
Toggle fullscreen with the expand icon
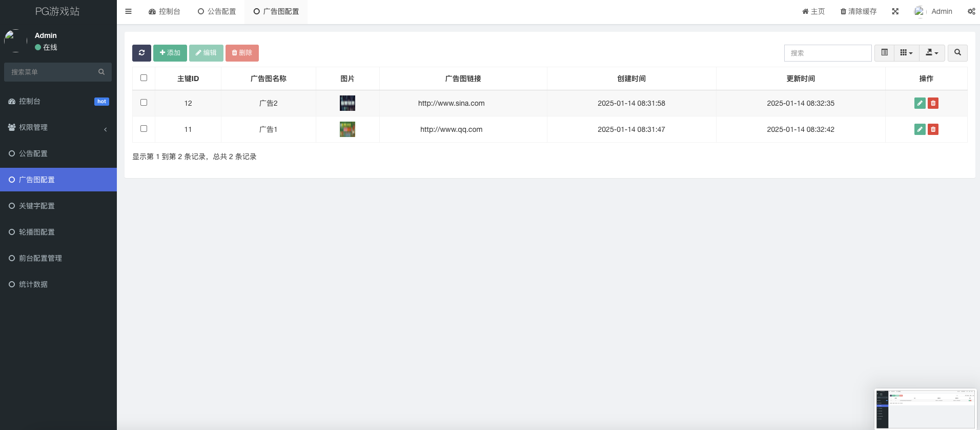(895, 11)
